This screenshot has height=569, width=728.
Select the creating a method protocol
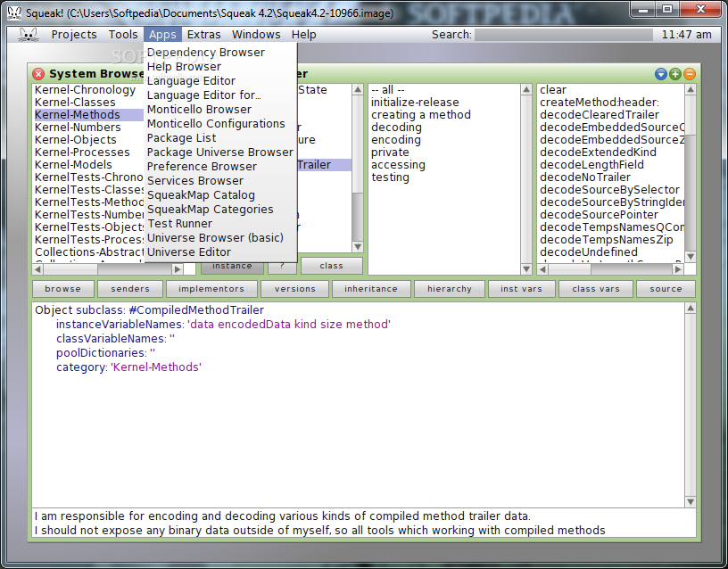click(421, 115)
